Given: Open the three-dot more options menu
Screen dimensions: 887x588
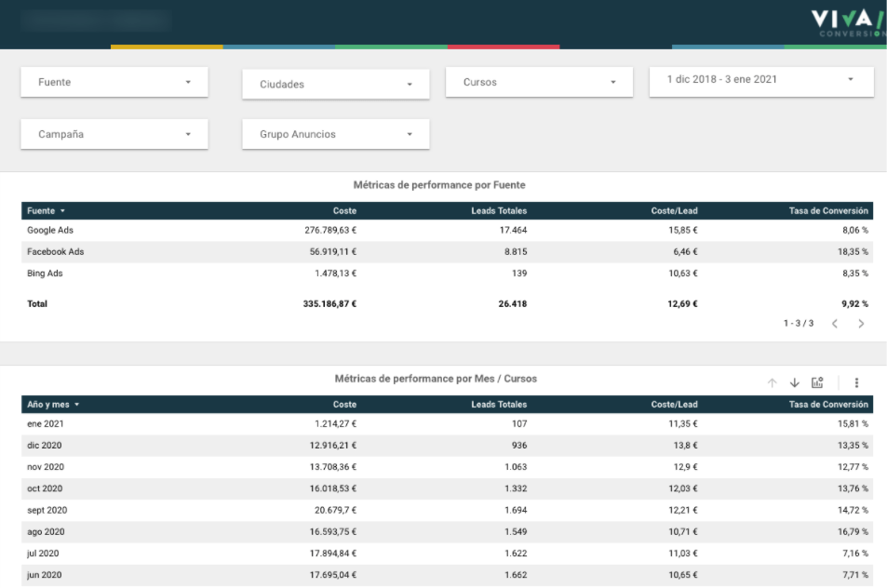Looking at the screenshot, I should point(856,382).
